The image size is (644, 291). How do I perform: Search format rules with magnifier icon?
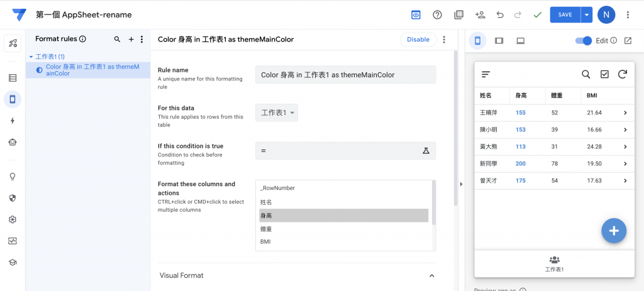pyautogui.click(x=117, y=39)
